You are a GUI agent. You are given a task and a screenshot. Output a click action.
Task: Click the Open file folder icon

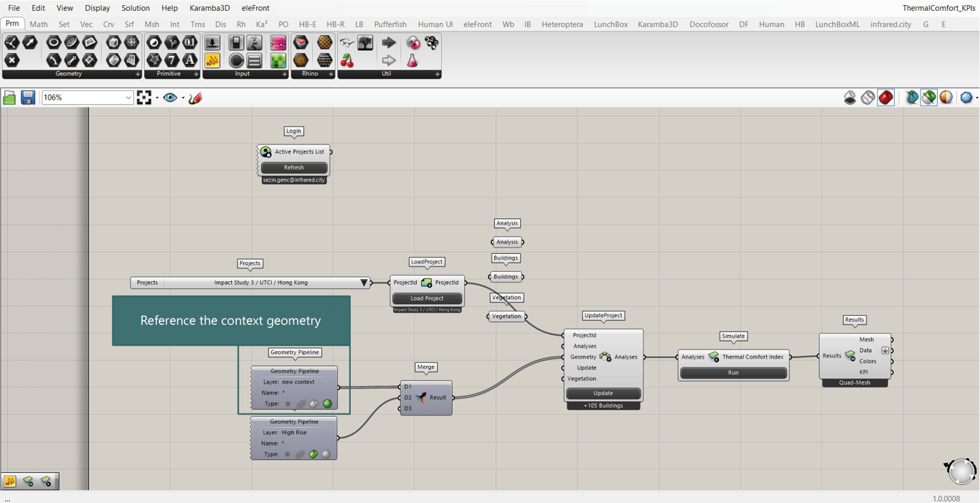coord(9,98)
